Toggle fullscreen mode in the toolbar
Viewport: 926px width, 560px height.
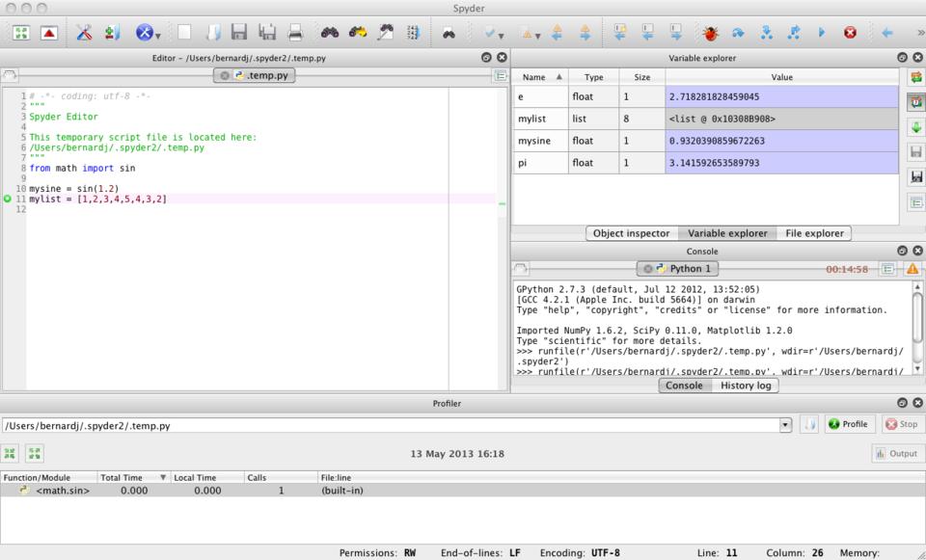click(48, 32)
